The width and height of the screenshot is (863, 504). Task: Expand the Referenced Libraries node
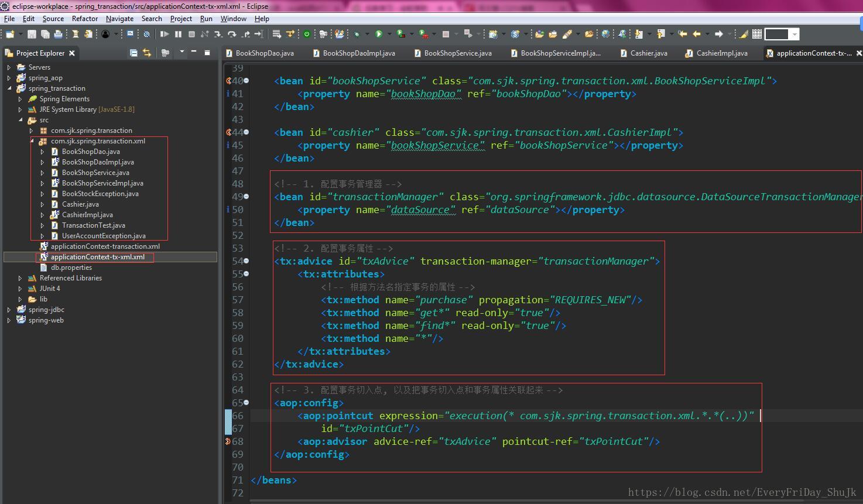pos(20,278)
